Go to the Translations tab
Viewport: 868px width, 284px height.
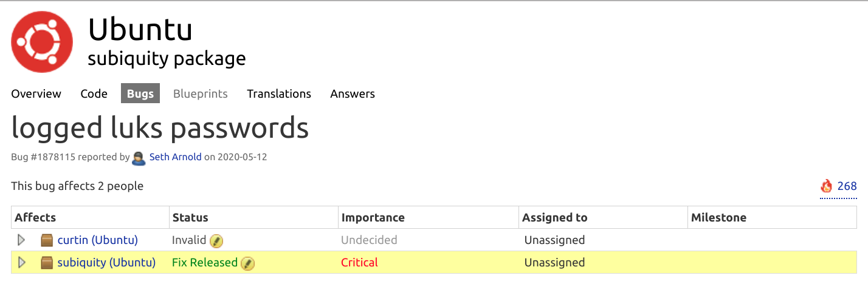(x=279, y=93)
